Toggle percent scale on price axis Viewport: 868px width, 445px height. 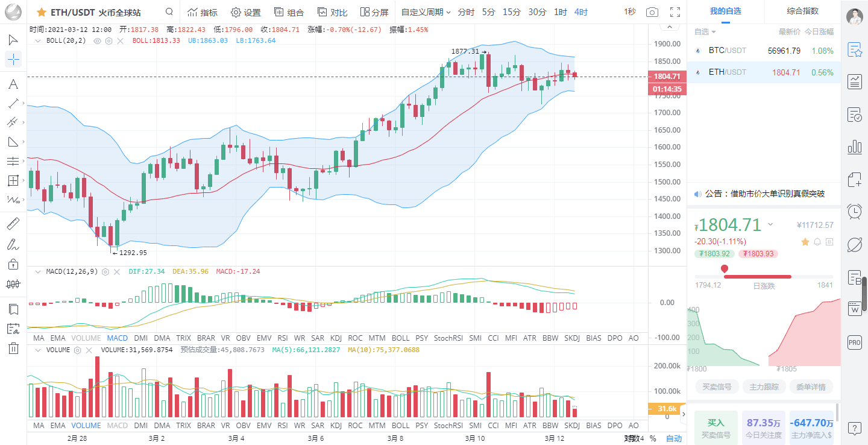[x=653, y=438]
